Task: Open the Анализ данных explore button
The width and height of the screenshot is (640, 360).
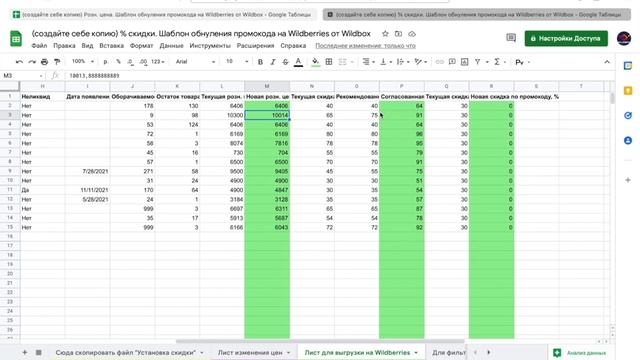Action: (x=580, y=353)
